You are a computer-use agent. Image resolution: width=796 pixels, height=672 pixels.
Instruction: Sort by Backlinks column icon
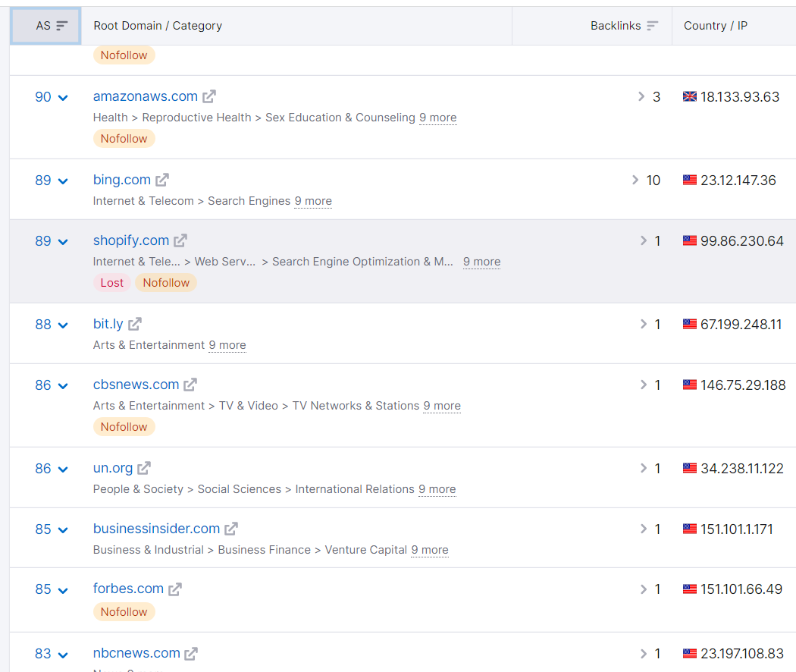tap(652, 26)
